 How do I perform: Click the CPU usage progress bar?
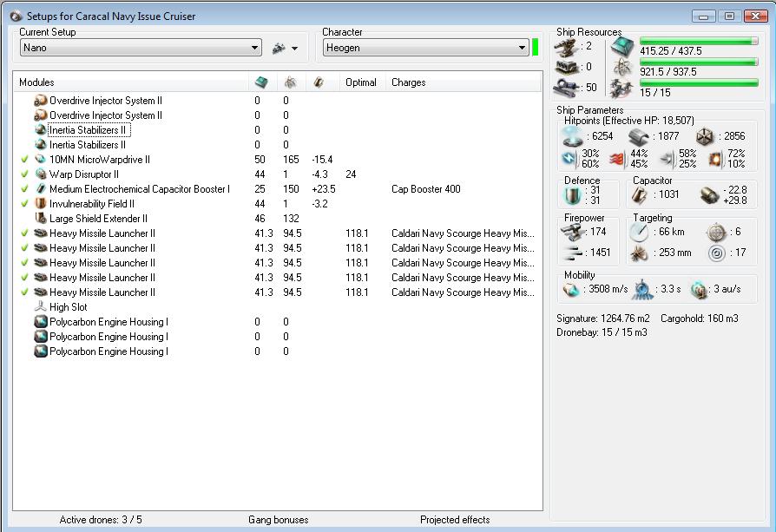tap(698, 41)
